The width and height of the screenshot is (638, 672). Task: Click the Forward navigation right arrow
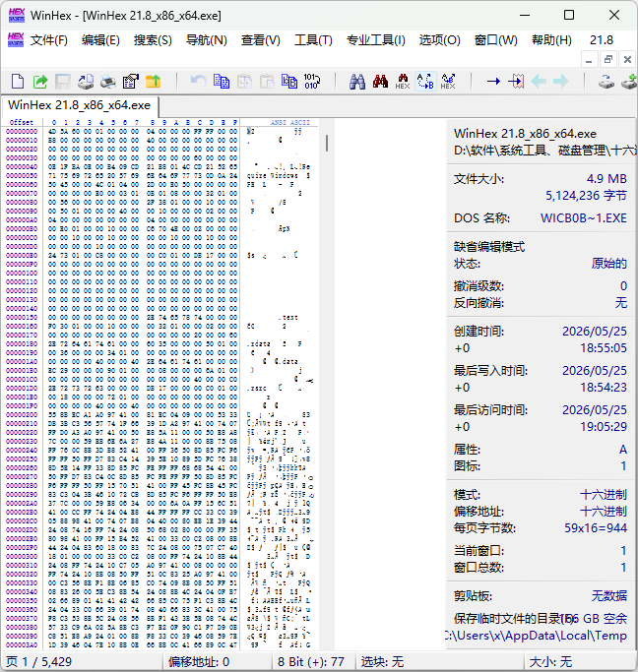(561, 81)
